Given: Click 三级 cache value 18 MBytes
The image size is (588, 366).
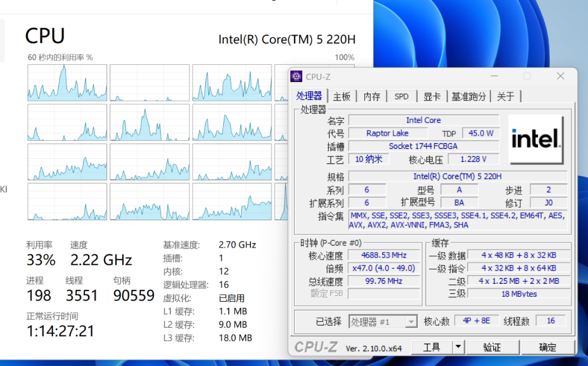Looking at the screenshot, I should (519, 294).
